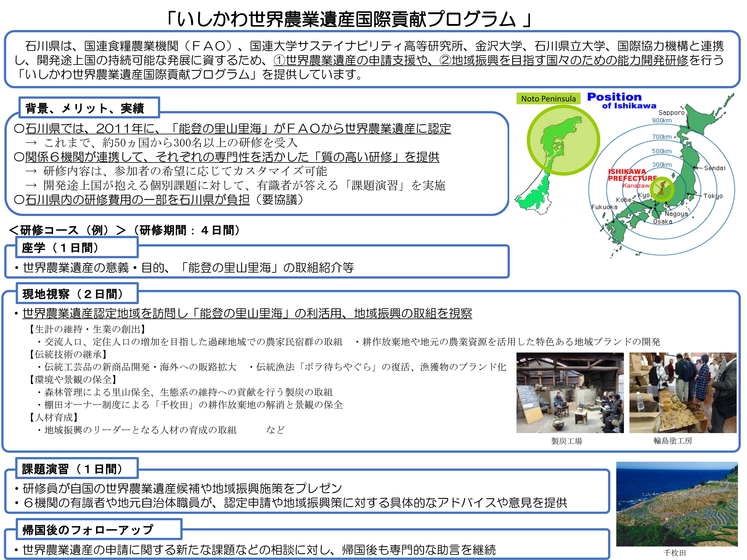Click the 500km distance ring label
This screenshot has height=560, width=747.
tap(662, 151)
